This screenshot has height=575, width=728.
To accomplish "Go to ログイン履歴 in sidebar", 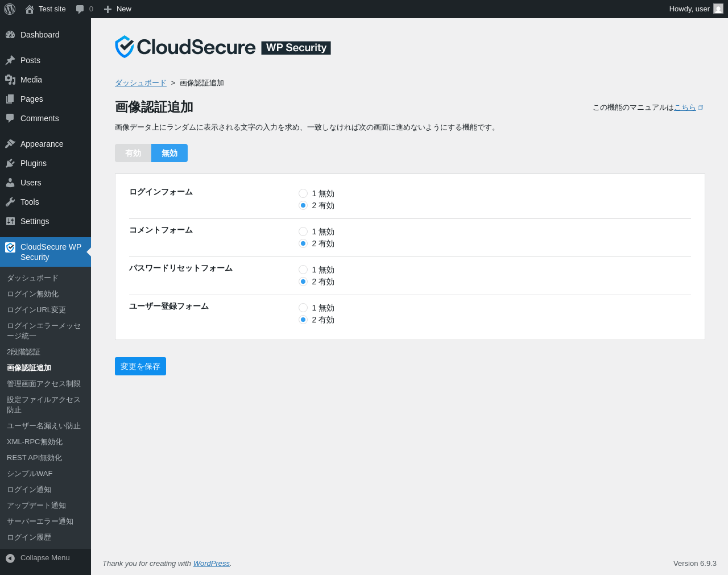I will click(x=29, y=537).
